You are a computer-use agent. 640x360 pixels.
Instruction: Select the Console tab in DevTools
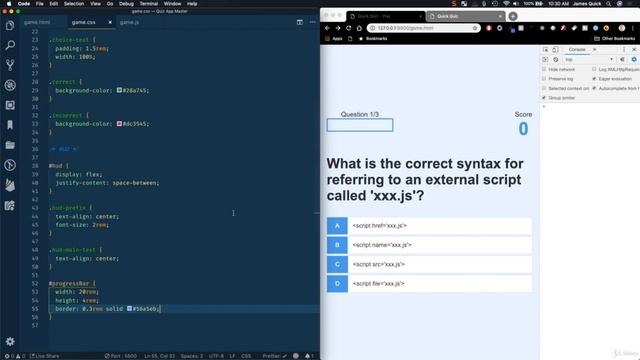tap(577, 49)
